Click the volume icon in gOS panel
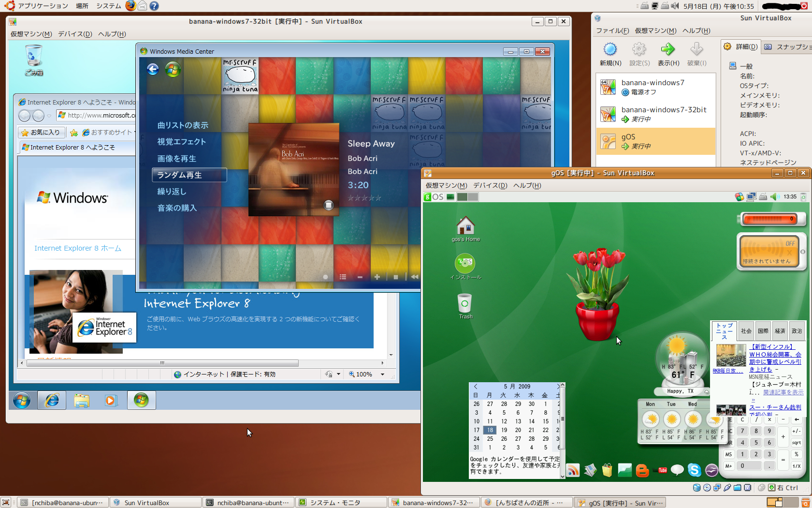 pos(774,197)
